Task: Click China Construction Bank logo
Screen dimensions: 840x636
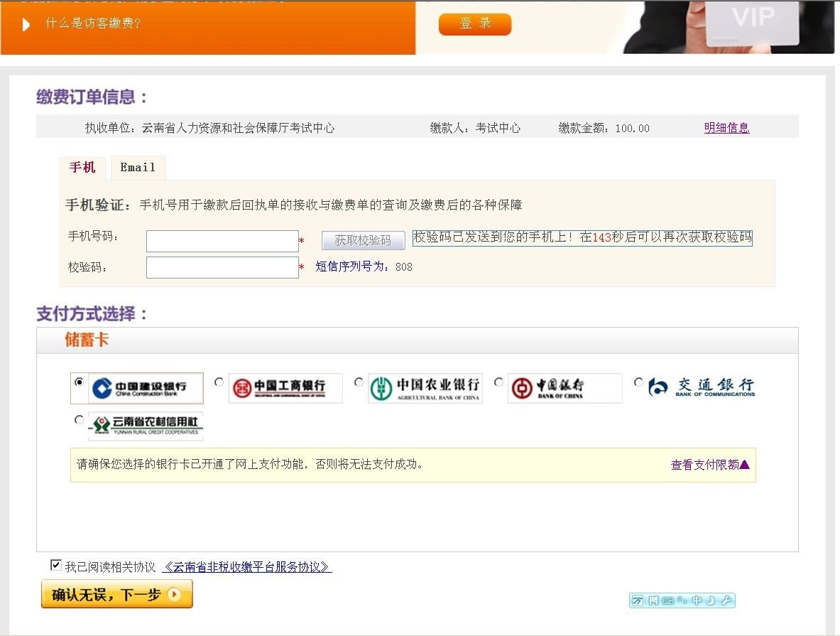Action: 146,388
